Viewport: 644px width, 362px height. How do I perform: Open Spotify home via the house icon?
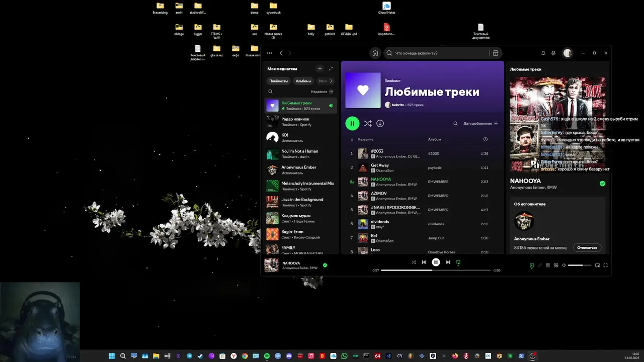click(x=375, y=53)
